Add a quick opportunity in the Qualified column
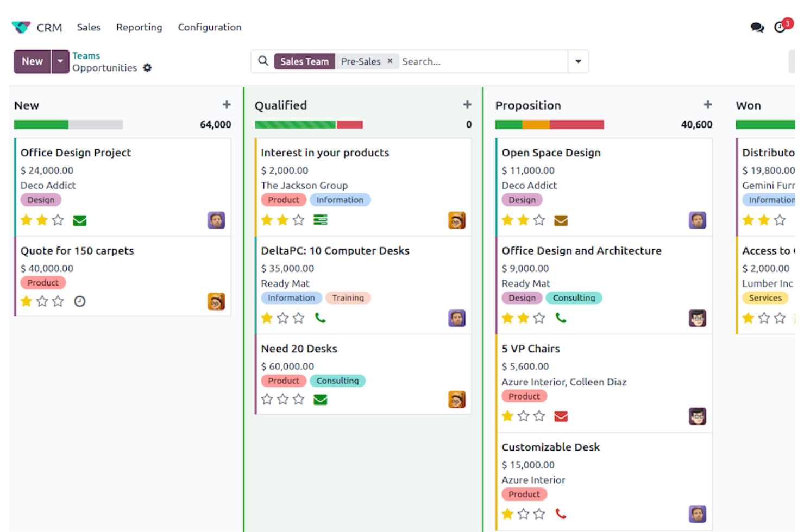Screen dimensions: 804x532 [467, 105]
